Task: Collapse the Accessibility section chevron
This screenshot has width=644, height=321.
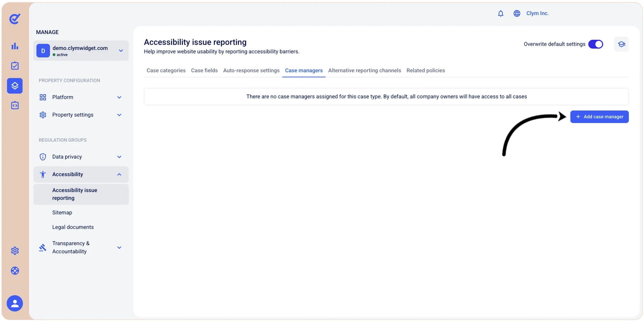Action: click(119, 174)
